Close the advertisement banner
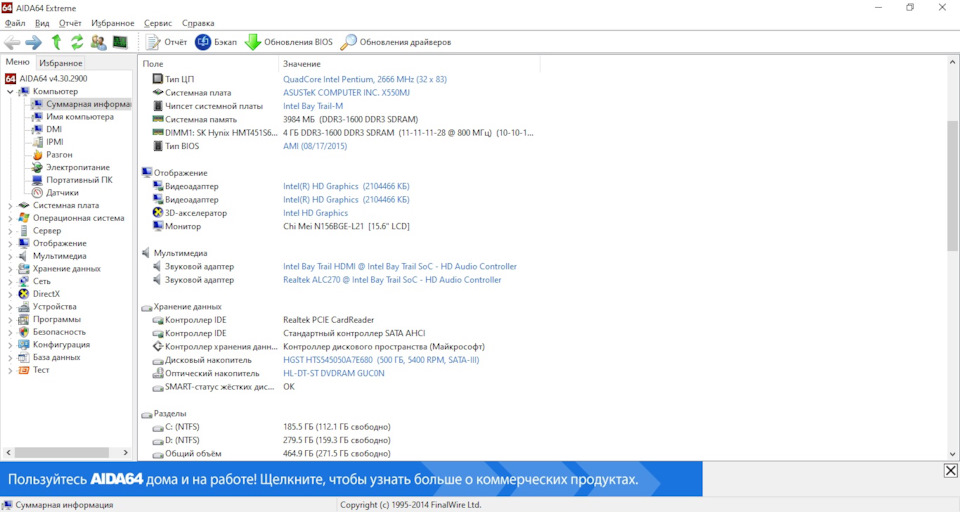Screen dimensions: 960x512 pyautogui.click(x=950, y=470)
